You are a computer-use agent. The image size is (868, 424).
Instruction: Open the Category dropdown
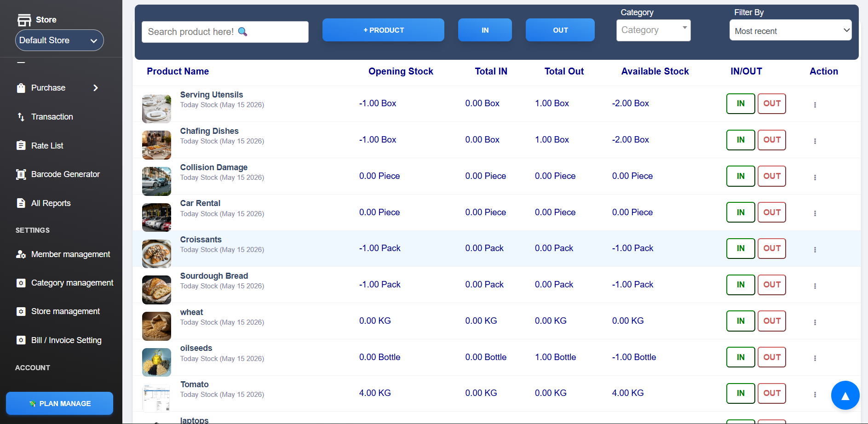click(653, 30)
